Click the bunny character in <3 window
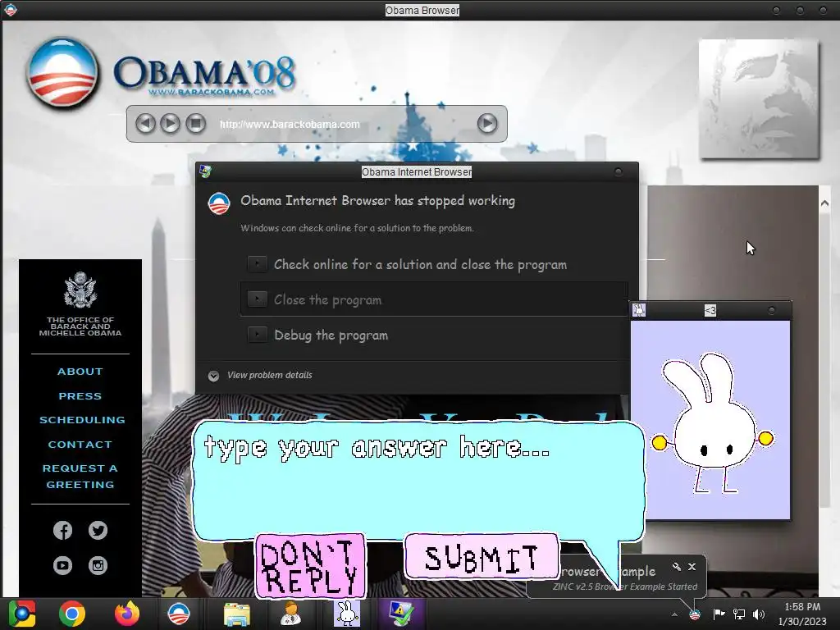The width and height of the screenshot is (840, 630). [711, 423]
